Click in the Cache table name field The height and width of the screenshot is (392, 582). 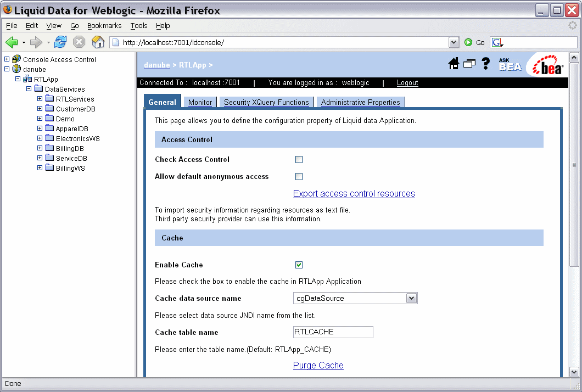333,332
